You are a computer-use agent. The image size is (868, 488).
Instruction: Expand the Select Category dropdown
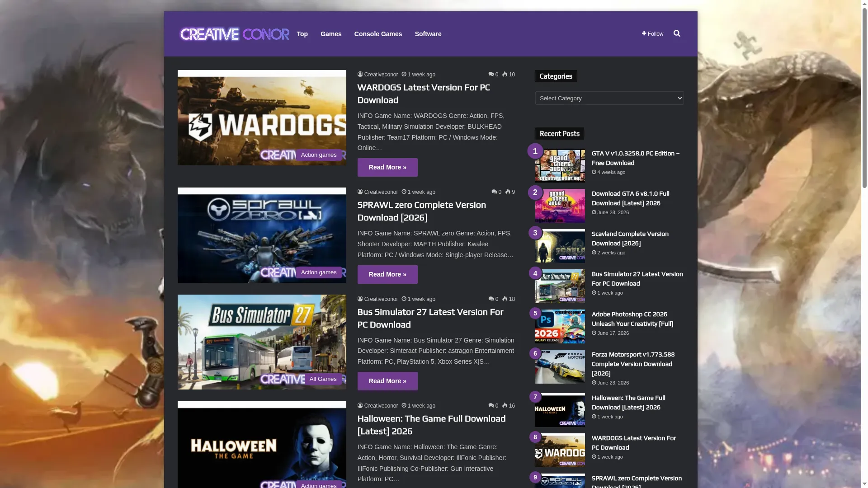609,98
